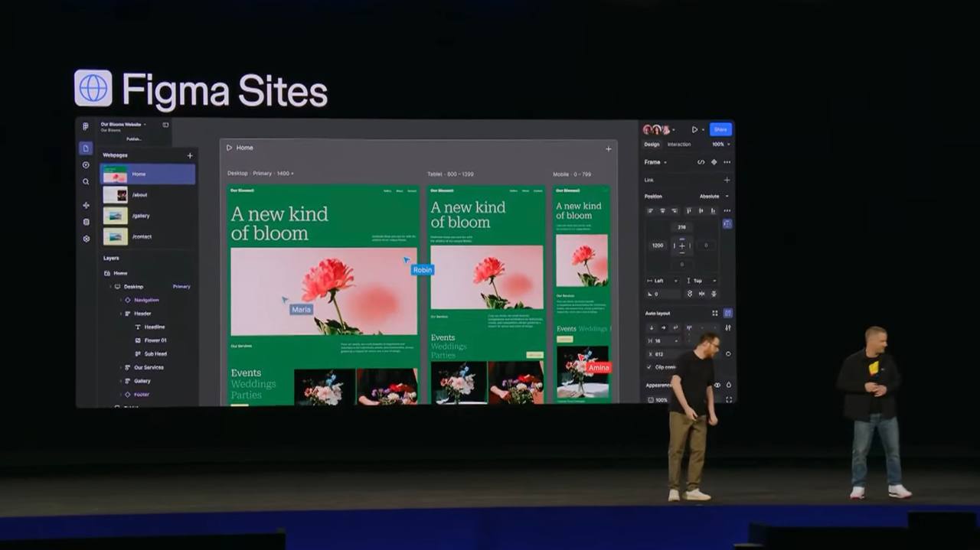Select the Sub Head layer

[155, 354]
